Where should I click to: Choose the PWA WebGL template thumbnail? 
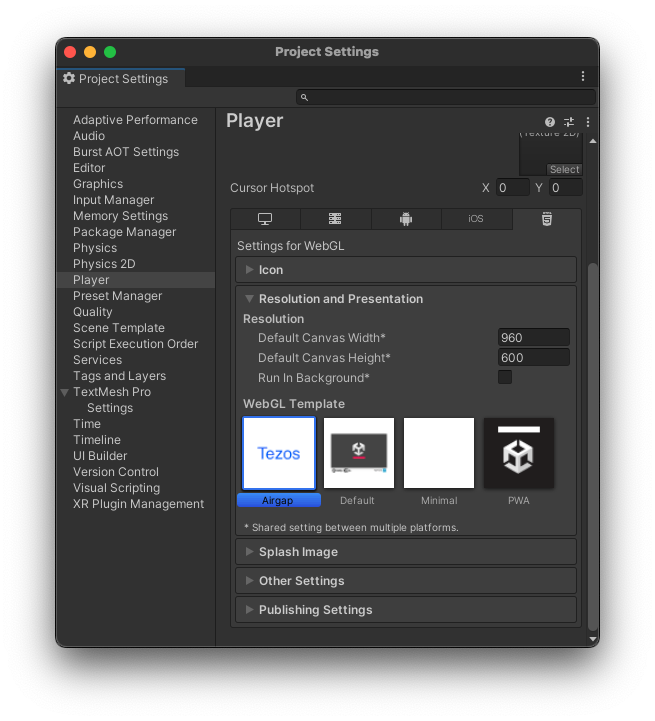(518, 453)
